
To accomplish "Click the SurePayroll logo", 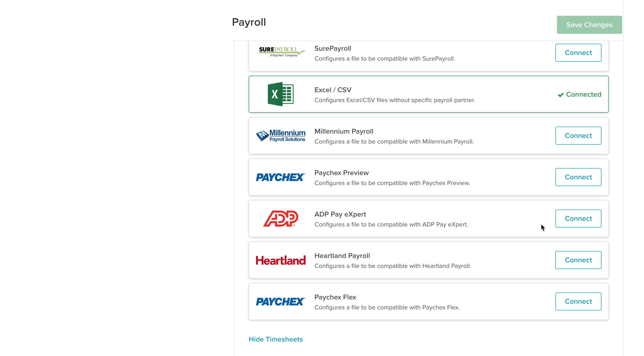I will point(281,52).
